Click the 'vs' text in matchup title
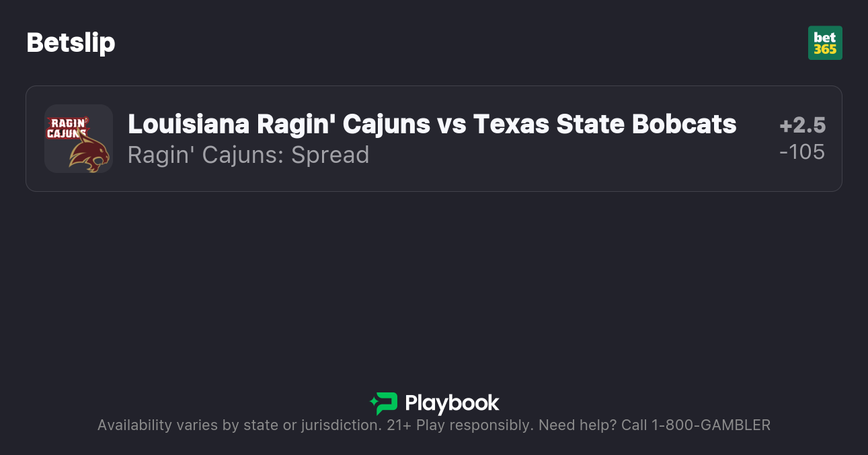This screenshot has height=455, width=868. (x=451, y=124)
